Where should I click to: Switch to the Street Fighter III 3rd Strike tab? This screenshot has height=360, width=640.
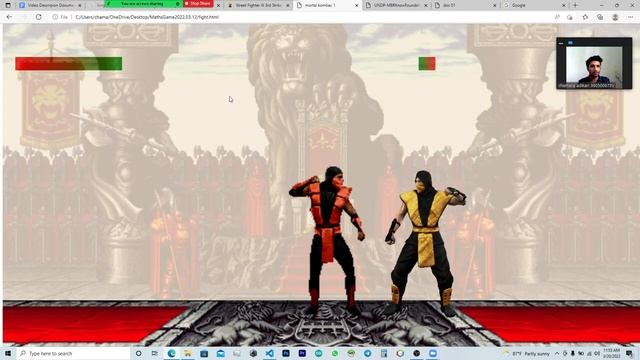coord(258,5)
